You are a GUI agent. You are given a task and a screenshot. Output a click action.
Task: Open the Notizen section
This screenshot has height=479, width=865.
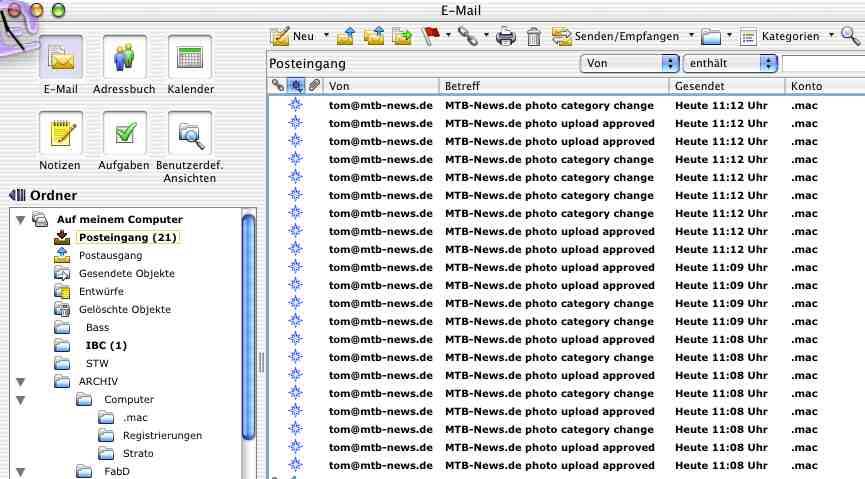pyautogui.click(x=60, y=140)
